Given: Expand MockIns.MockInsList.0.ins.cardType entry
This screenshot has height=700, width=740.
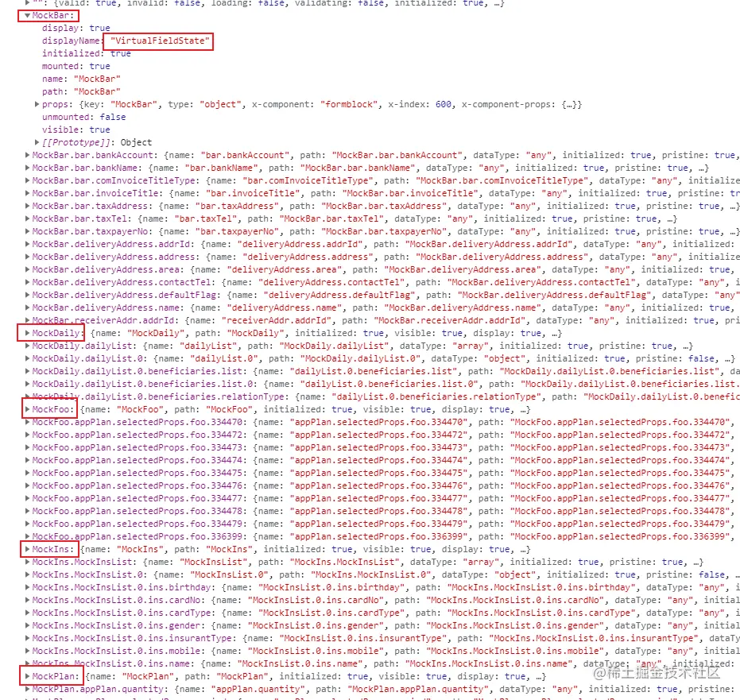Looking at the screenshot, I should pos(27,613).
